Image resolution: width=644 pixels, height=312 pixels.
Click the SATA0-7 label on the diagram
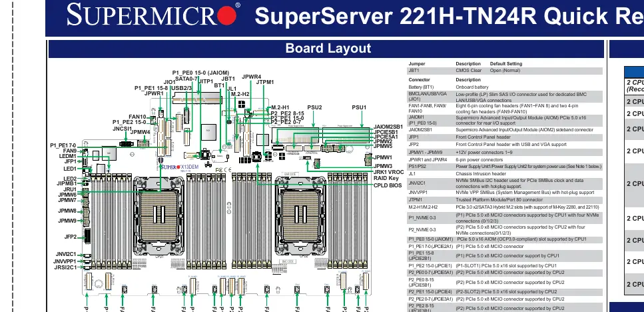(186, 78)
